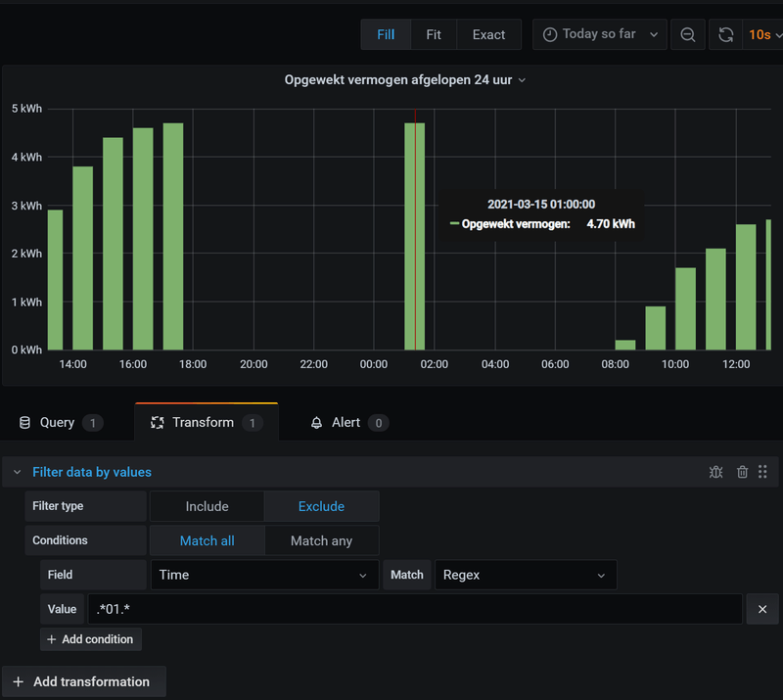Screen dimensions: 783x700
Task: Set filter type to Exclude
Action: tap(321, 506)
